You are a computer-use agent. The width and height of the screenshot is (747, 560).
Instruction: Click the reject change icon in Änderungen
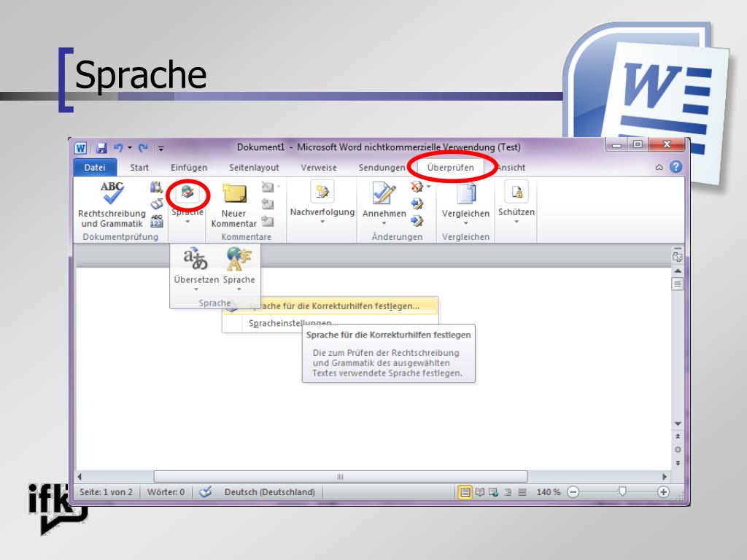(x=417, y=187)
